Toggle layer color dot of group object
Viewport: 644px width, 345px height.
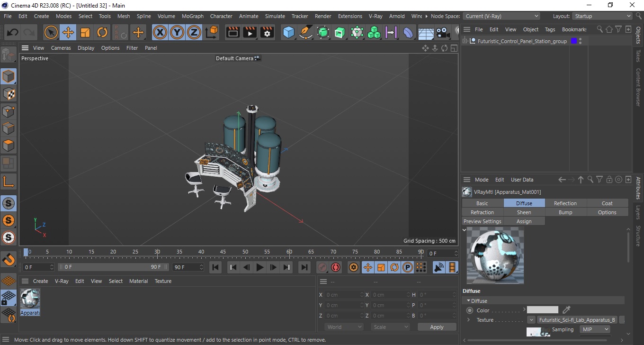click(x=574, y=41)
